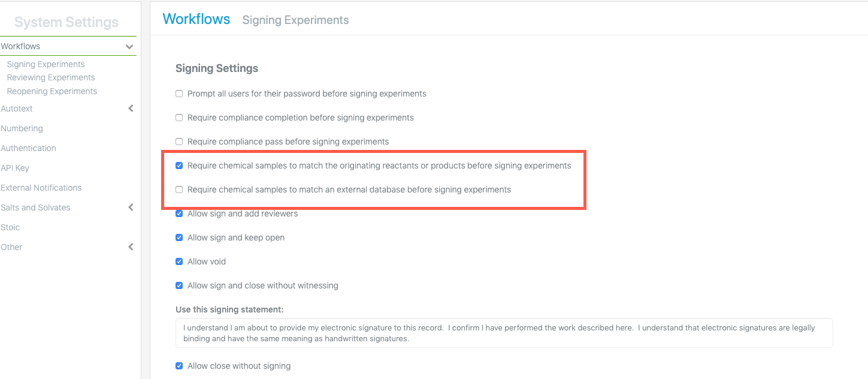Open Reviewing Experiments settings

tap(51, 77)
